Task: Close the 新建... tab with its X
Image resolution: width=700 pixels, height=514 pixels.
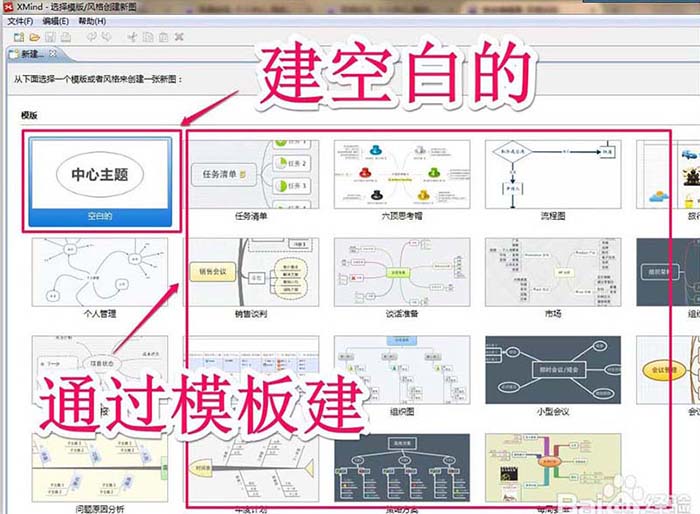Action: click(53, 53)
